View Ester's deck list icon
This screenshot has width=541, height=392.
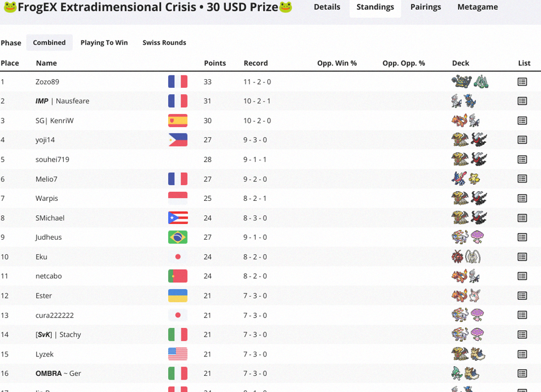522,296
